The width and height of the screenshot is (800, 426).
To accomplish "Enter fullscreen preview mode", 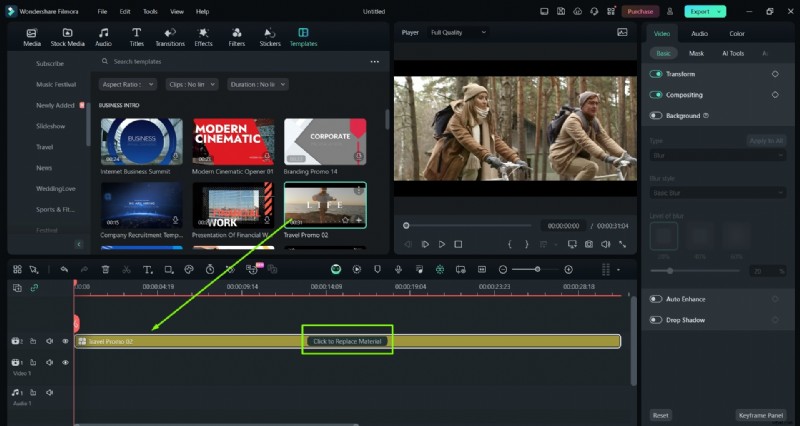I will (622, 244).
